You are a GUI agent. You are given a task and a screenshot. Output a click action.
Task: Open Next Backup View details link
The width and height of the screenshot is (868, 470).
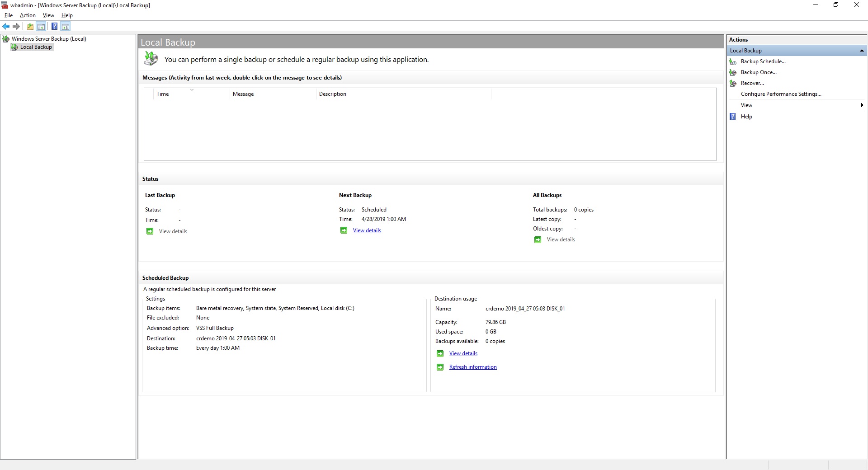click(x=367, y=230)
